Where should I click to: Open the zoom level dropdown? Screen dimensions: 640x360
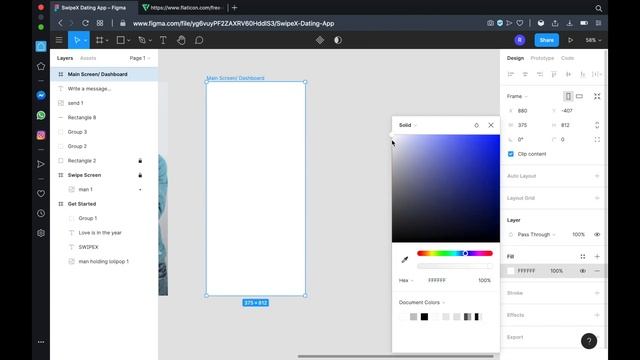pos(593,40)
